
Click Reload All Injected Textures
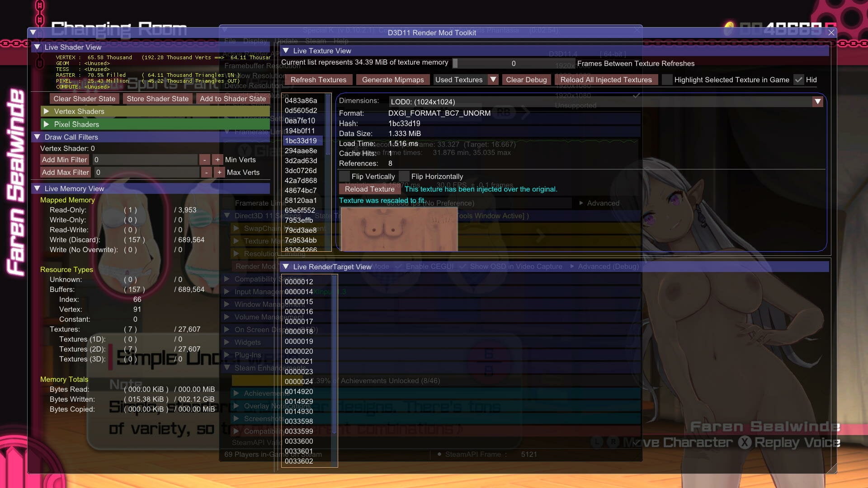click(x=606, y=80)
